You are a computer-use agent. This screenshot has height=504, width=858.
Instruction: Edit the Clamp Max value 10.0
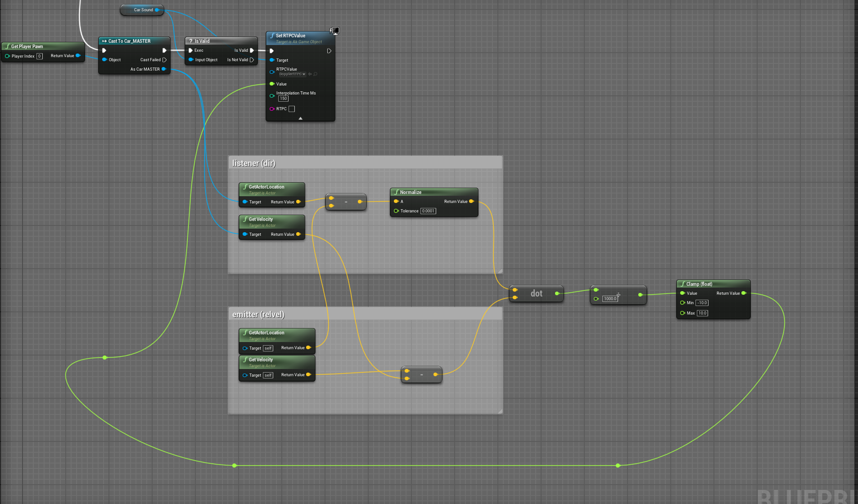[702, 313]
